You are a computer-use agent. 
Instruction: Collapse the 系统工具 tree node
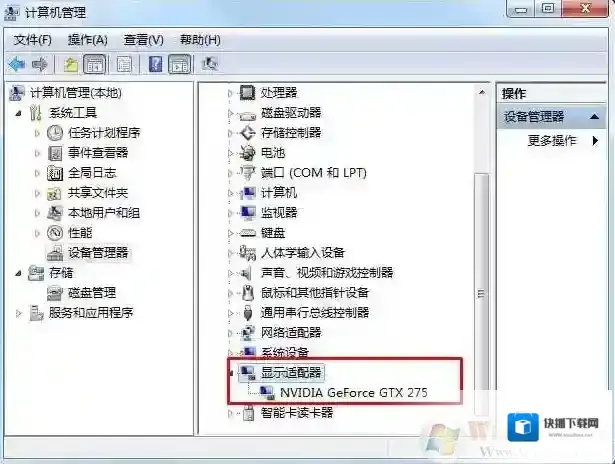click(x=18, y=113)
